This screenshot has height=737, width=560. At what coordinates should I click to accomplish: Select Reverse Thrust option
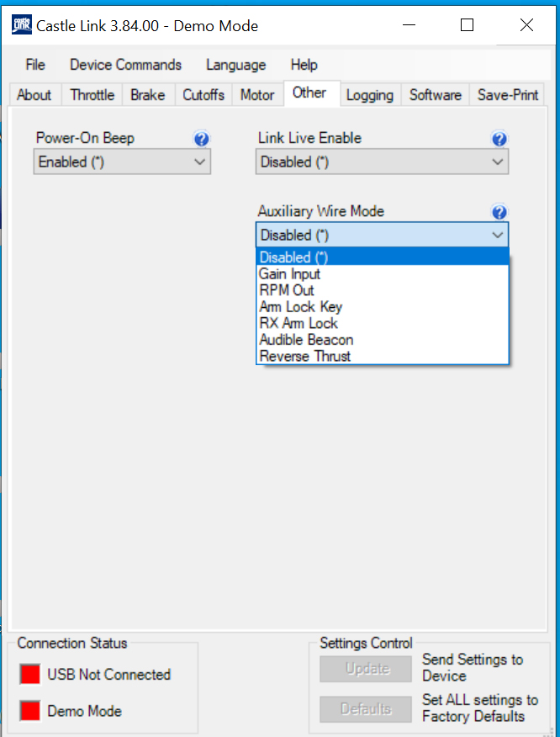click(305, 356)
